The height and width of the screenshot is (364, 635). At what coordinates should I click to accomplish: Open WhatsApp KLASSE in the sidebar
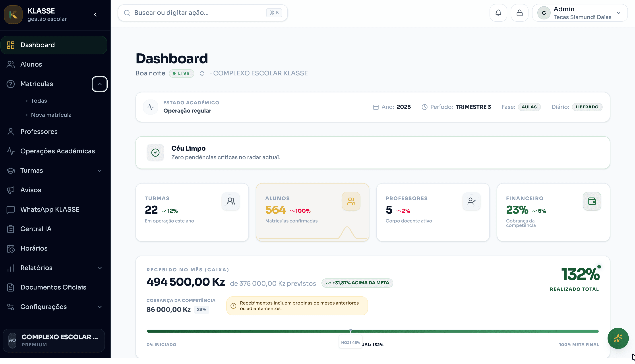click(x=54, y=209)
